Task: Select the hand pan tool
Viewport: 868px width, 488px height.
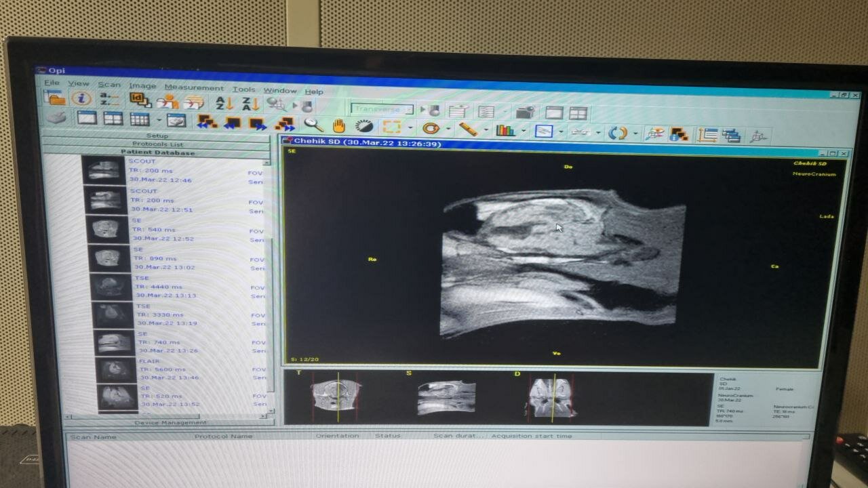Action: 338,125
